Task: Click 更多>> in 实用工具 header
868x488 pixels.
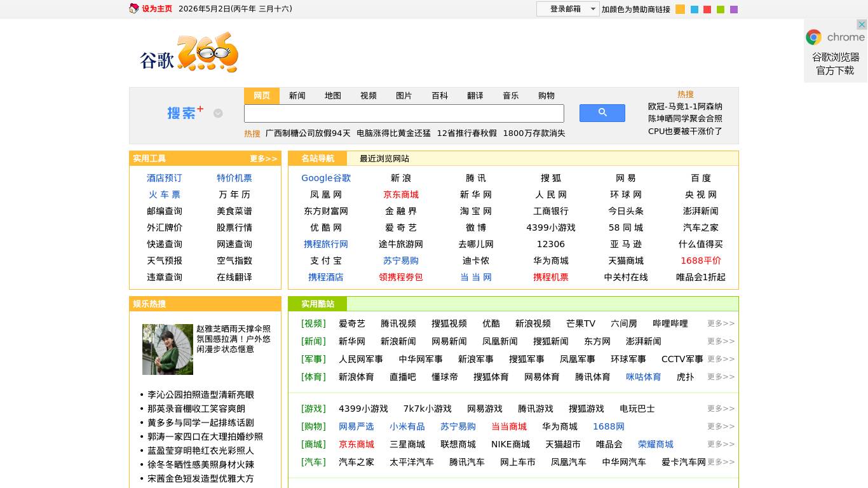Action: (x=263, y=158)
